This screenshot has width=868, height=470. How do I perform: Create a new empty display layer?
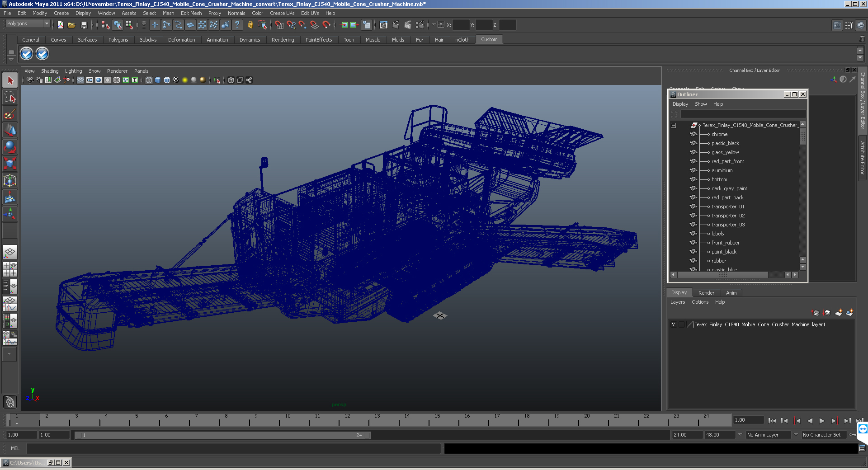(x=839, y=313)
